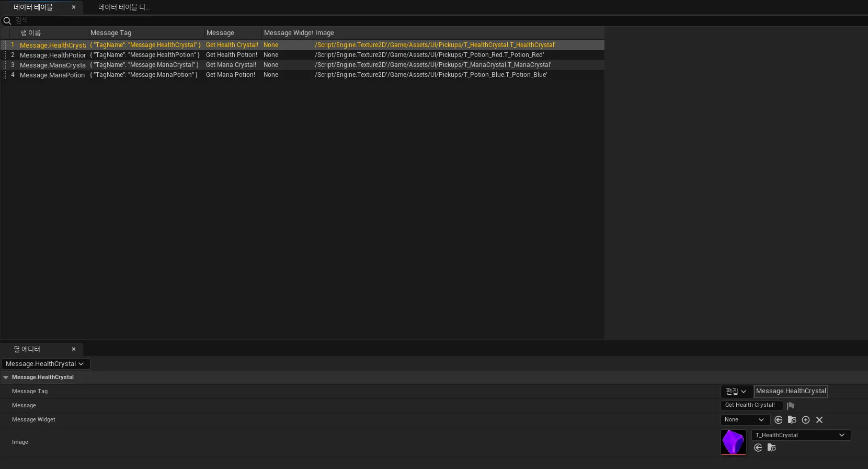Viewport: 868px width, 469px height.
Task: Click the None widget cell for Message.ManaPotion
Action: pyautogui.click(x=271, y=75)
